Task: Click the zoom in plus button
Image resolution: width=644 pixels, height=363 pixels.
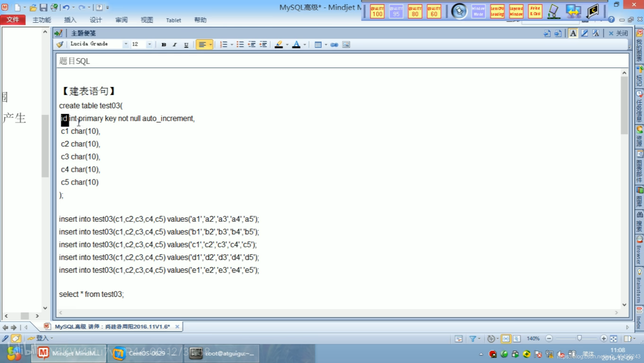Action: click(x=603, y=338)
